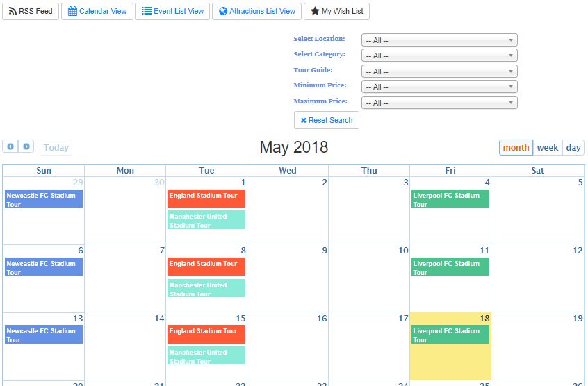Switch to Event List View
This screenshot has width=588, height=386.
[x=172, y=11]
